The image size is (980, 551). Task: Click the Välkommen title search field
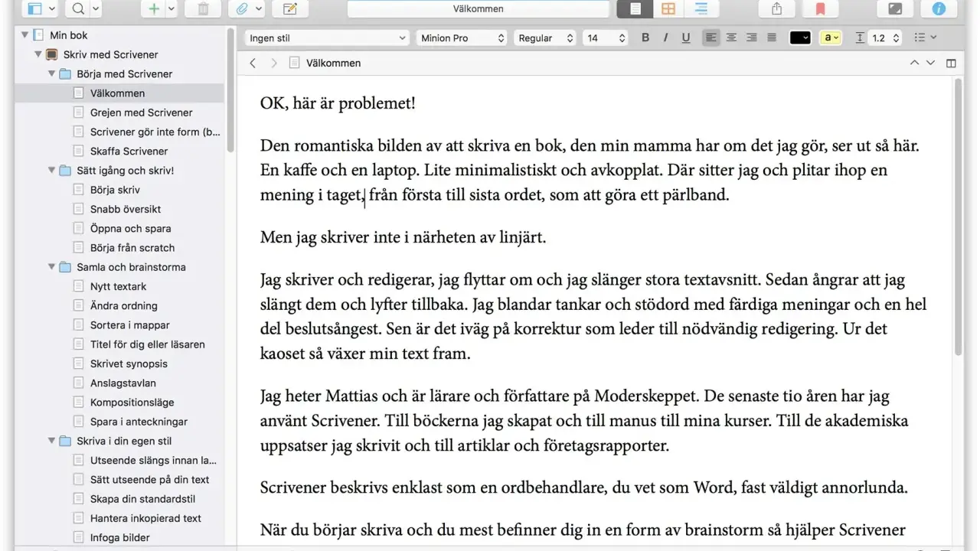point(479,8)
